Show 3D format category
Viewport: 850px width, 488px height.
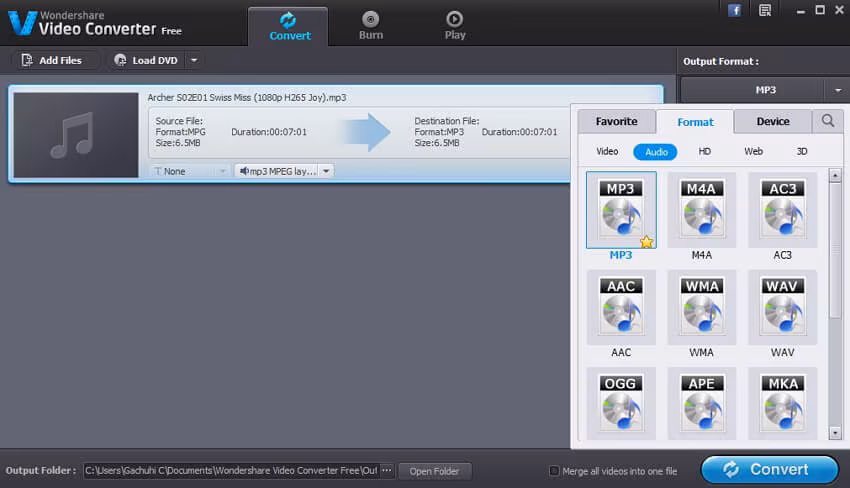tap(802, 151)
